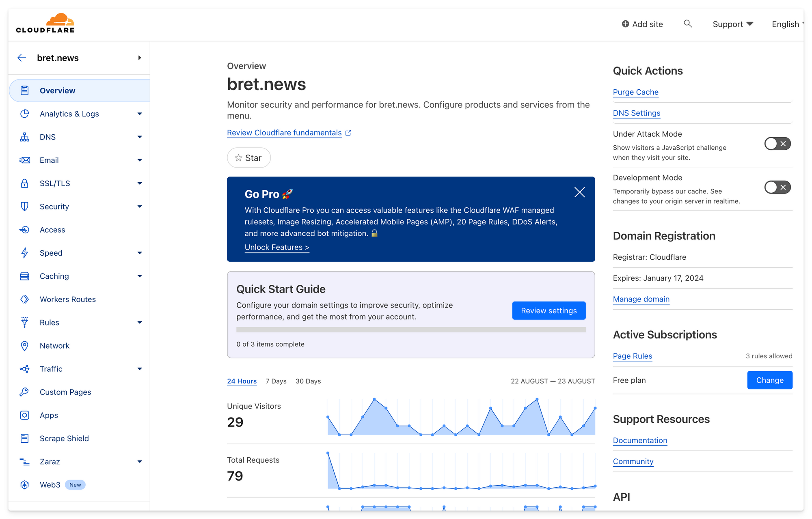Click the search magnifier icon in header

coord(687,24)
